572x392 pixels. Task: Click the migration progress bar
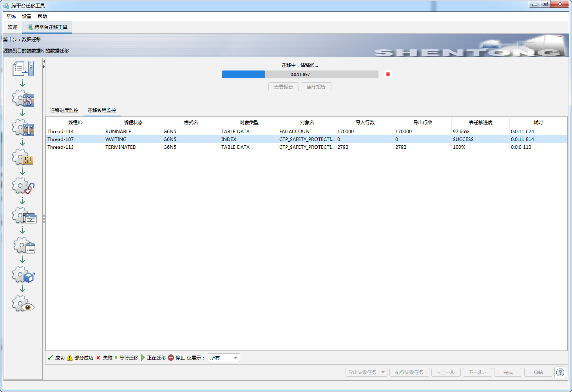(300, 74)
